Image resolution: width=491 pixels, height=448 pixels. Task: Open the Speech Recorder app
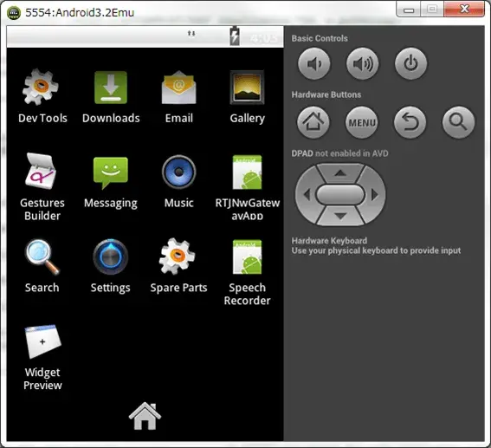(247, 273)
